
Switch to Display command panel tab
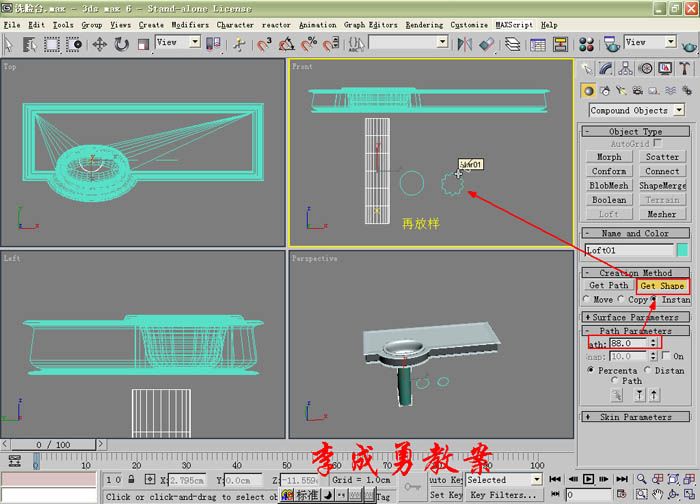pos(665,68)
